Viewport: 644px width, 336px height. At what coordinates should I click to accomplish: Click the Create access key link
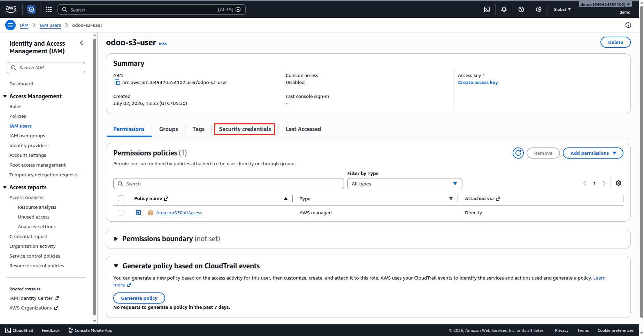(x=478, y=82)
